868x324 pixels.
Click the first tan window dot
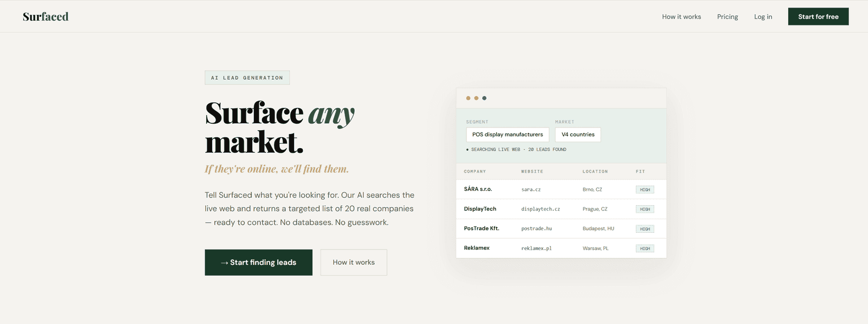tap(468, 98)
